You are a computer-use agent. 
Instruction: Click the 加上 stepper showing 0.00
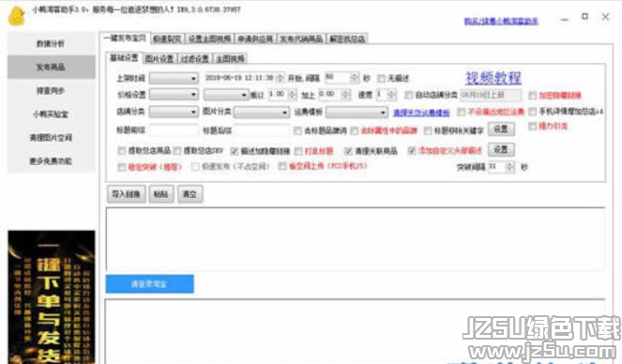[335, 95]
